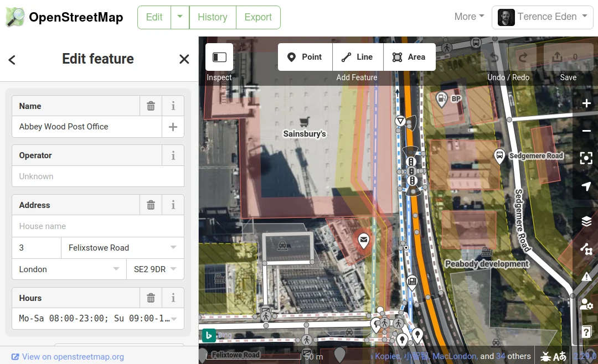Image resolution: width=598 pixels, height=364 pixels.
Task: Switch to the History tab
Action: click(x=213, y=17)
